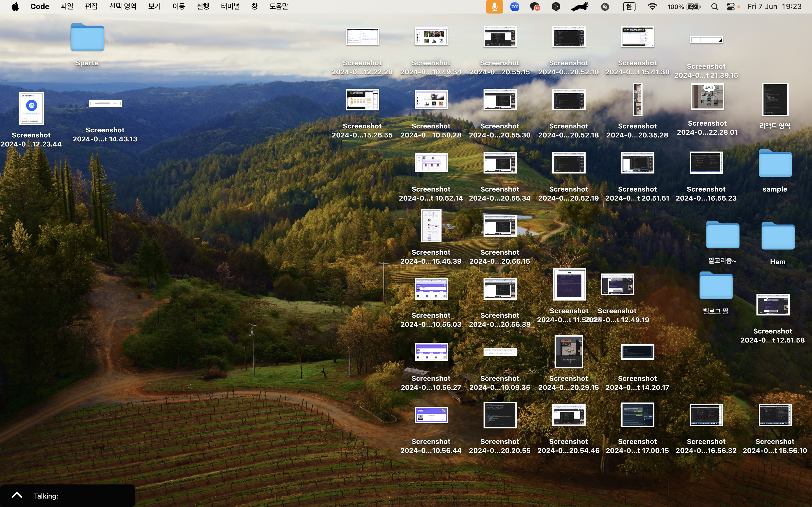Open the 도움말 menu

click(279, 7)
